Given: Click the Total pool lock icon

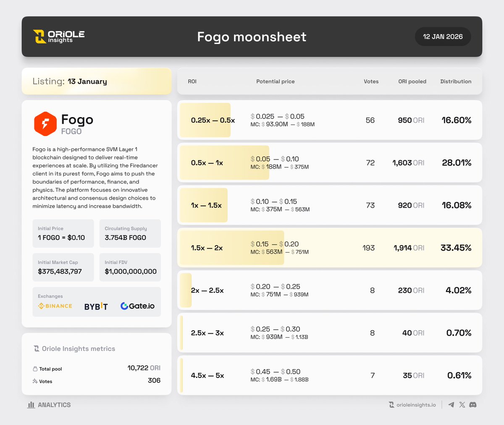Looking at the screenshot, I should pyautogui.click(x=35, y=369).
